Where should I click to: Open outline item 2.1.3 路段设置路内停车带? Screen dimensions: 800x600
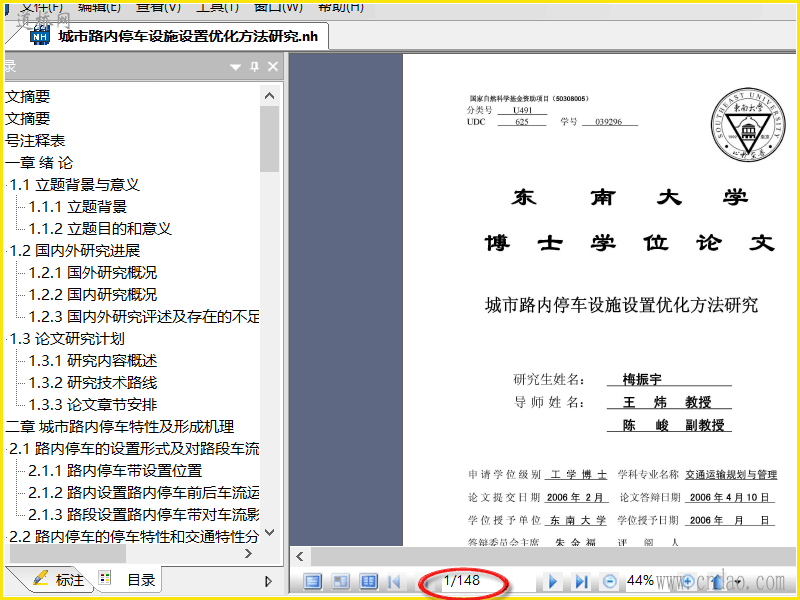click(144, 514)
